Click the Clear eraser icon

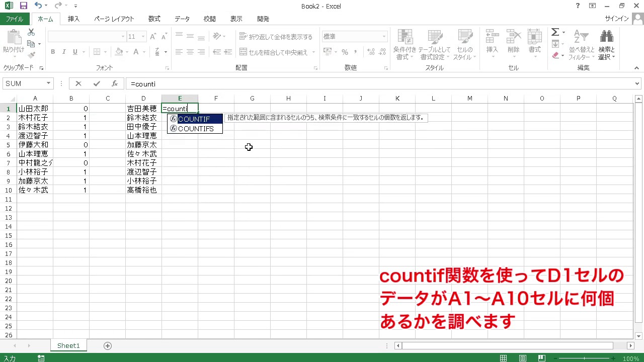(x=555, y=55)
